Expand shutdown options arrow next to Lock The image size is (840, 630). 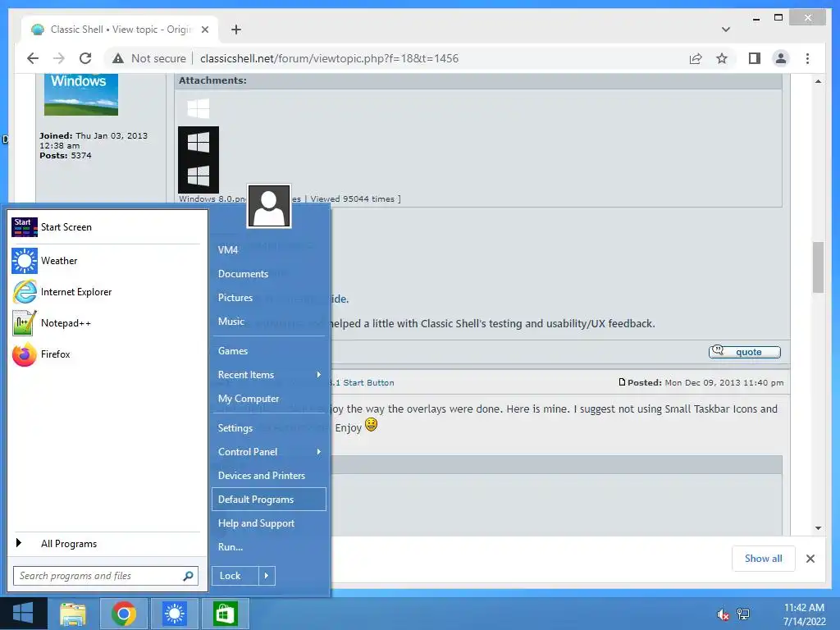pyautogui.click(x=267, y=576)
